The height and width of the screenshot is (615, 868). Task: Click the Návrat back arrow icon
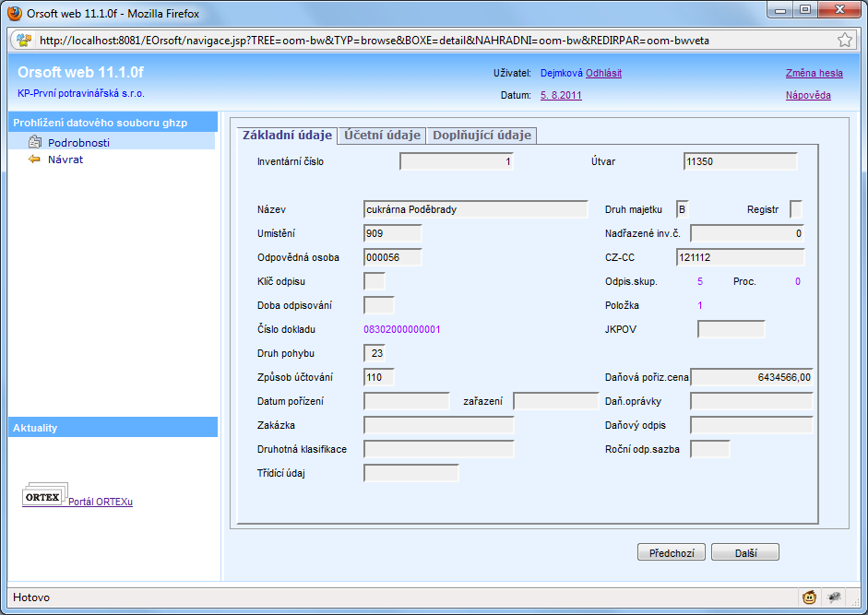click(35, 160)
